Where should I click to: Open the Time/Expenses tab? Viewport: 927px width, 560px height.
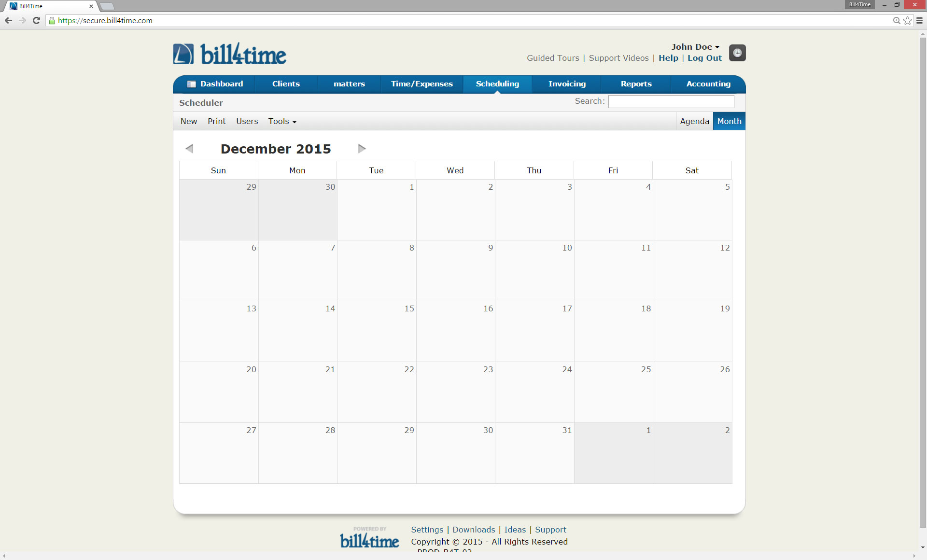coord(421,84)
